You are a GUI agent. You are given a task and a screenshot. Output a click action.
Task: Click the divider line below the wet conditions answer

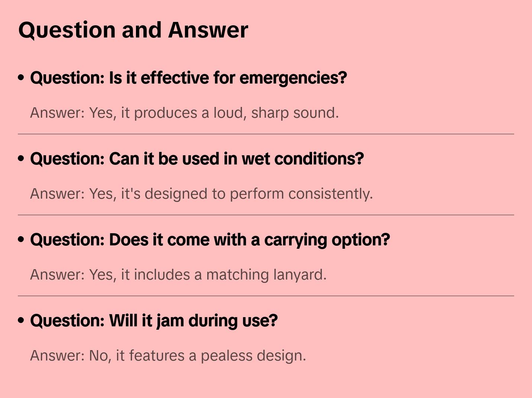coord(266,215)
